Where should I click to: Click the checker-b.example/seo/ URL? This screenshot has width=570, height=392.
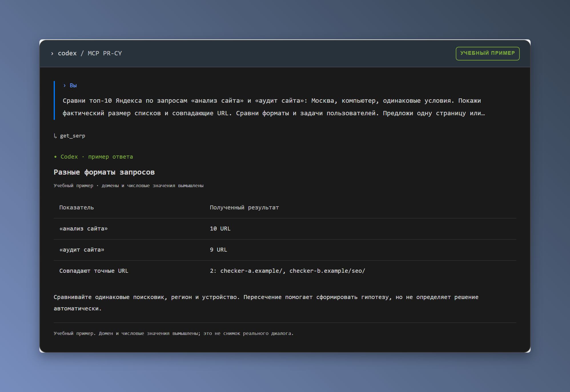point(327,271)
